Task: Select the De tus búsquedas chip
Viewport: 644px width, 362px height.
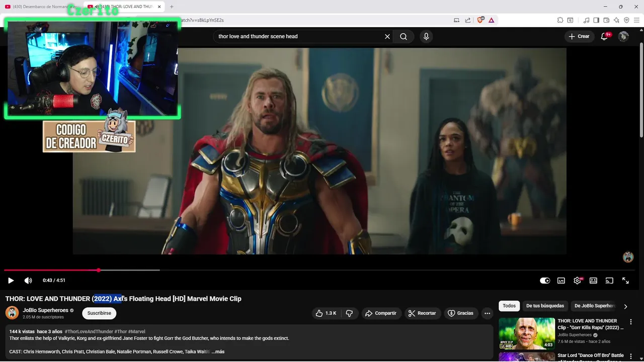Action: click(545, 306)
